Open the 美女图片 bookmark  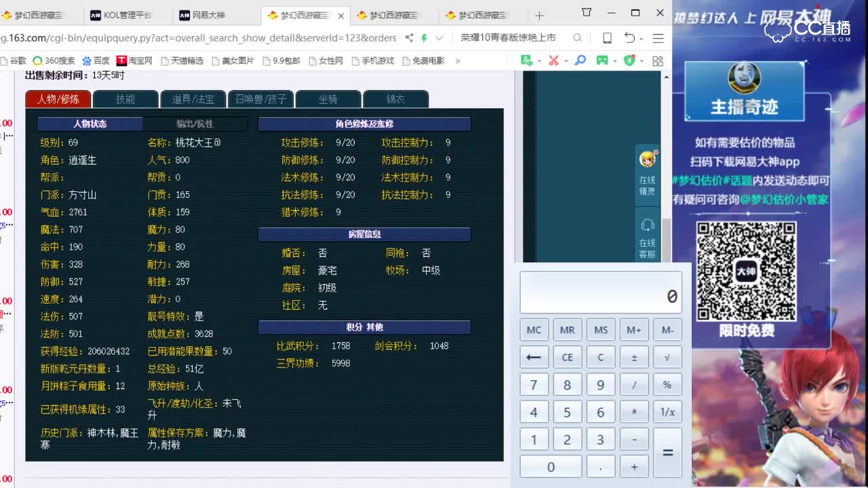pyautogui.click(x=233, y=61)
